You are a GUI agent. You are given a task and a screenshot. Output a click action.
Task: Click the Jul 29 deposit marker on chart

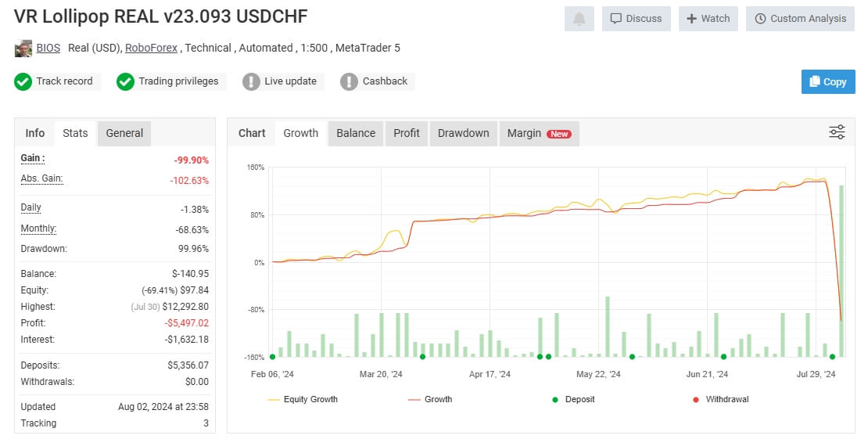[x=833, y=357]
